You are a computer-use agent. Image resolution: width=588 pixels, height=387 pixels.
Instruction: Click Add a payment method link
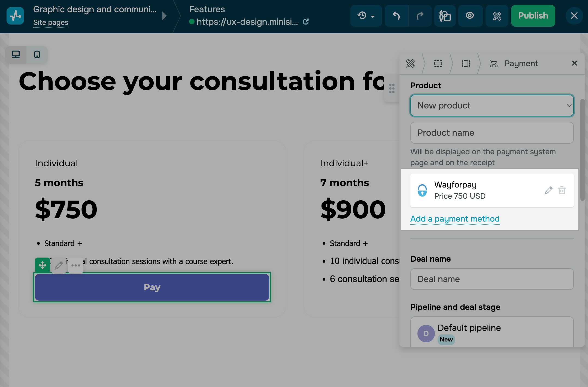pos(455,219)
